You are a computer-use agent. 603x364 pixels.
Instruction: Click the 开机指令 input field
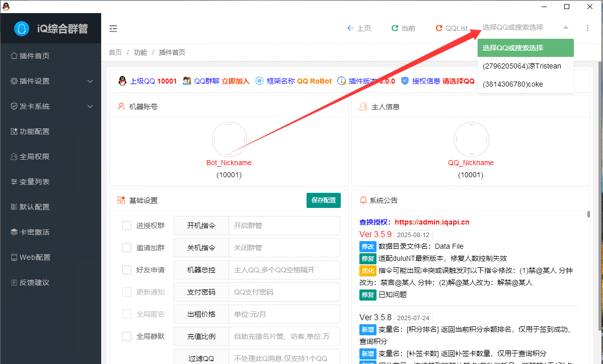point(284,226)
